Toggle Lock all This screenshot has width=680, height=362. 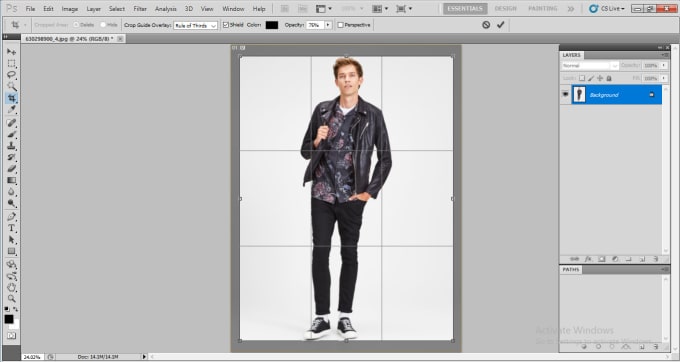point(609,78)
